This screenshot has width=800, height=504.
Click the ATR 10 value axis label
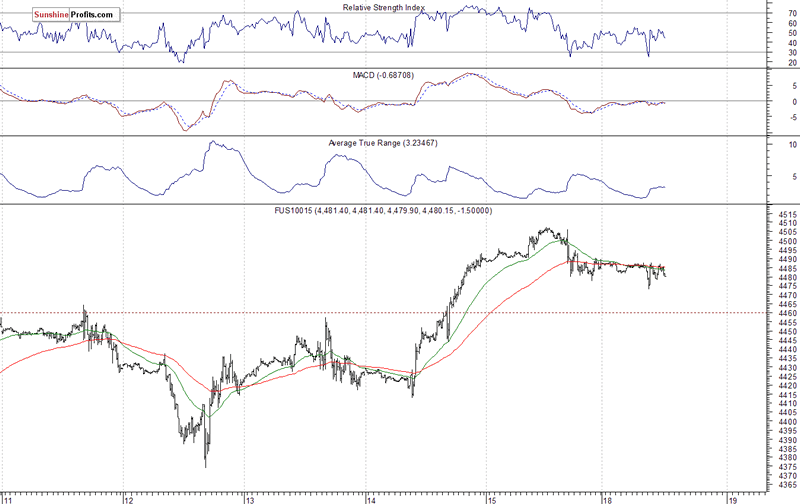point(792,144)
